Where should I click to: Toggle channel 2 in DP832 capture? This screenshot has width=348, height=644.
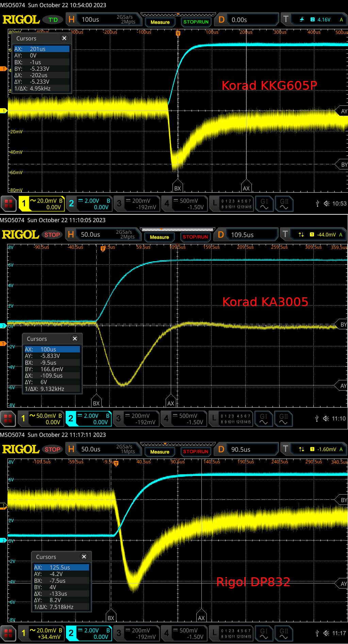coord(89,633)
